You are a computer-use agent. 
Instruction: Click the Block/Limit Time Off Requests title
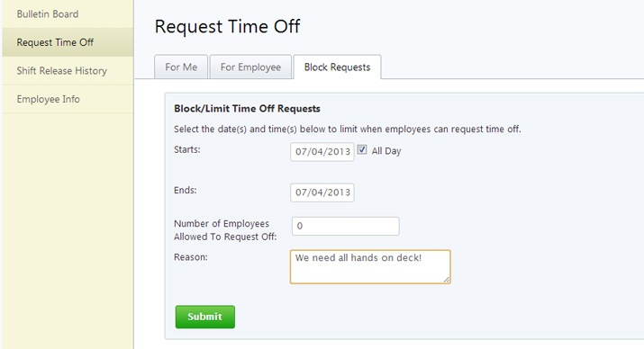247,109
